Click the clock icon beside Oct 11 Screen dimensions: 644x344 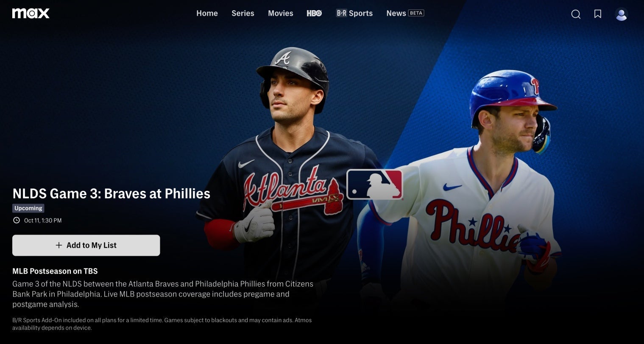click(17, 220)
